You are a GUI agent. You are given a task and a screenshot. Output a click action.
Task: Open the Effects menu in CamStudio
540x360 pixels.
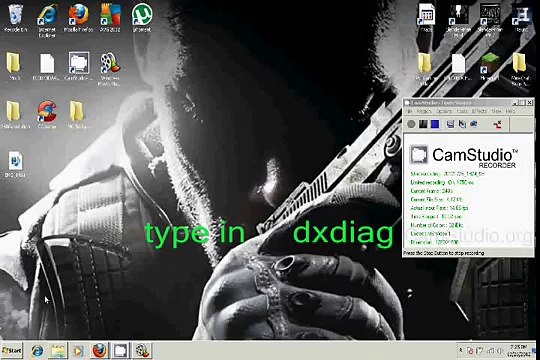tap(479, 111)
